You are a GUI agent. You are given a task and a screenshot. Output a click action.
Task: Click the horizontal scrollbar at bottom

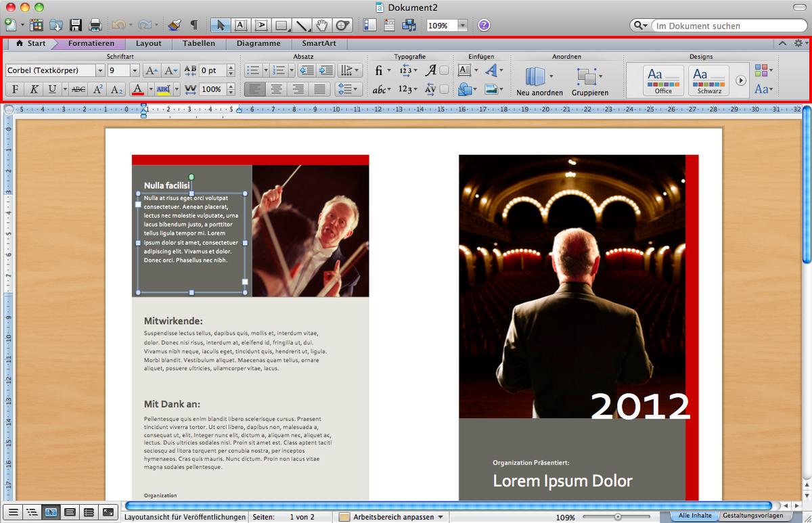pos(448,505)
